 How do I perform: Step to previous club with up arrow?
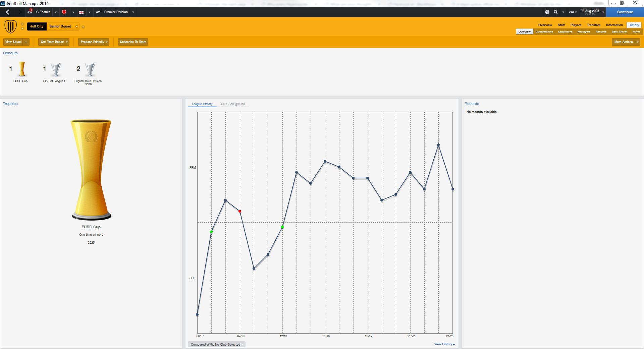22,24
